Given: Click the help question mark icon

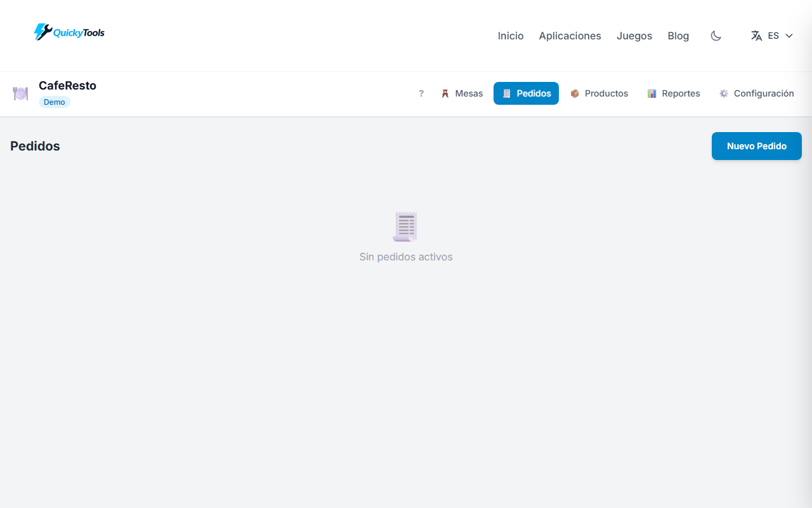Looking at the screenshot, I should [x=421, y=93].
